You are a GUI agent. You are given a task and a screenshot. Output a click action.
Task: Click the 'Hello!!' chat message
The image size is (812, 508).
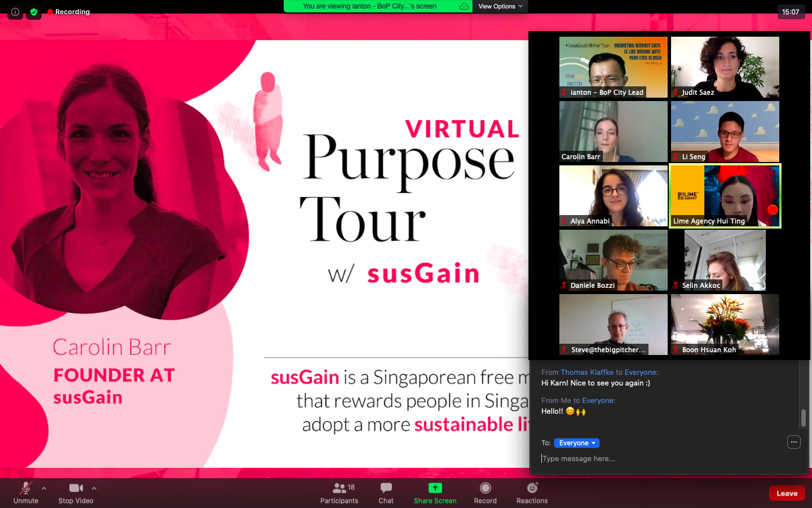click(563, 411)
